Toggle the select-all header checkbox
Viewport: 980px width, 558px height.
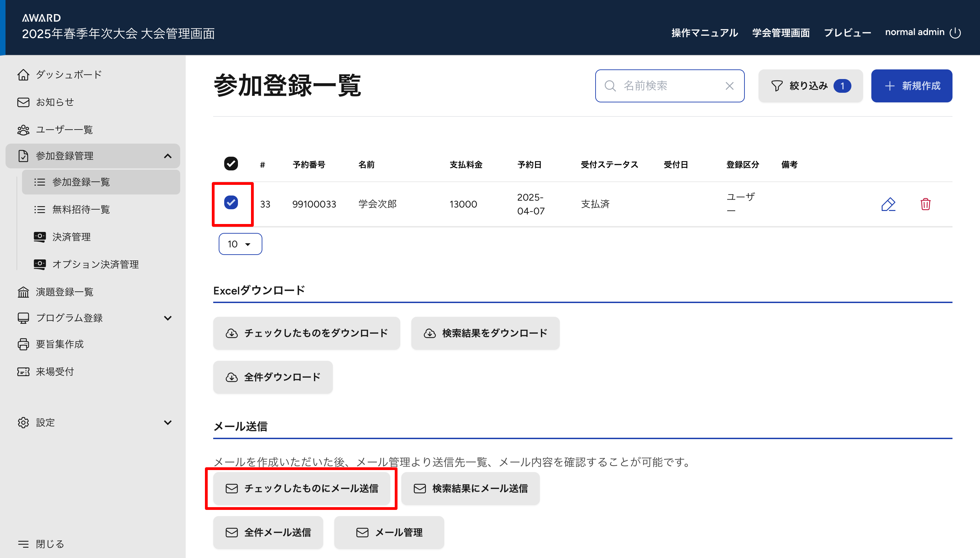[x=231, y=164]
